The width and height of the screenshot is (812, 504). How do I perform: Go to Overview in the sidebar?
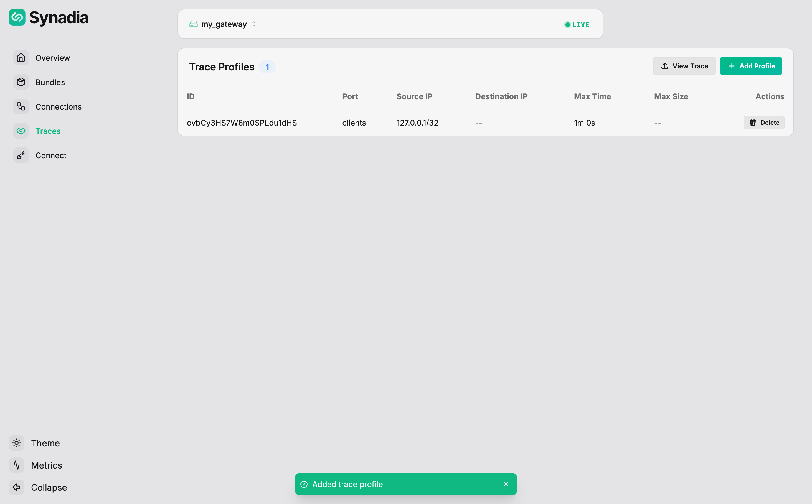53,58
